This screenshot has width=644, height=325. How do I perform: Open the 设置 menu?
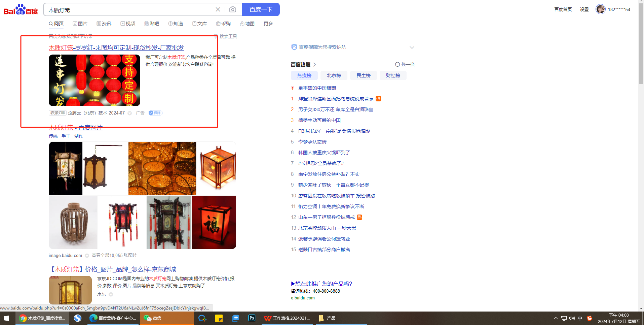(x=584, y=9)
